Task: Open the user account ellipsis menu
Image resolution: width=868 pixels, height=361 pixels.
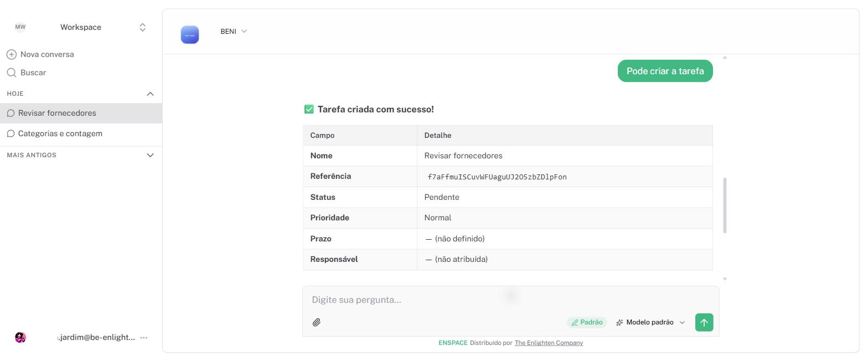Action: pyautogui.click(x=144, y=338)
